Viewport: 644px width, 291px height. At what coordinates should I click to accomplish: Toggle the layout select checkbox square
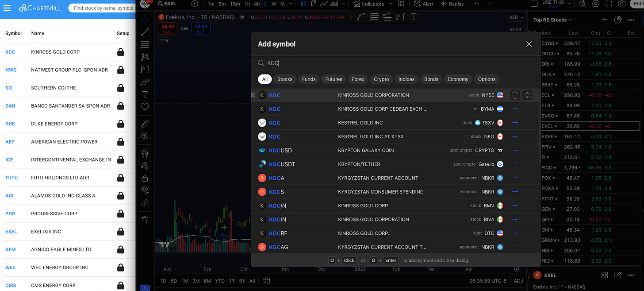(534, 4)
